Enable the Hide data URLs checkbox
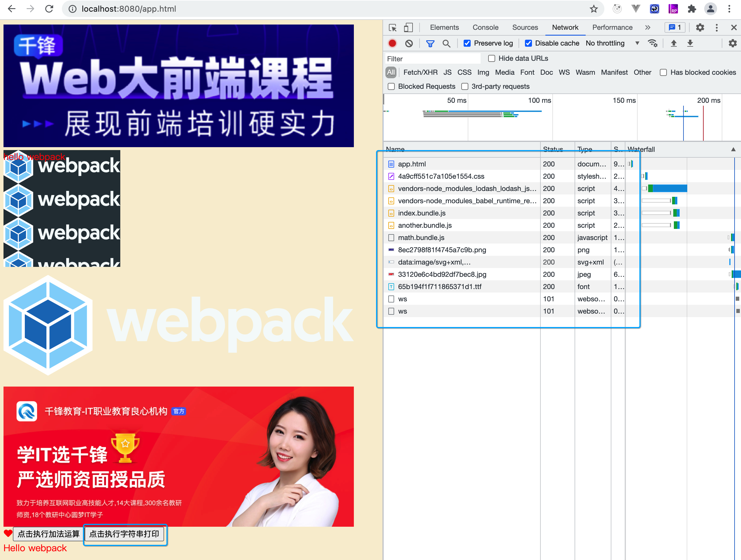The height and width of the screenshot is (560, 741). (x=491, y=58)
